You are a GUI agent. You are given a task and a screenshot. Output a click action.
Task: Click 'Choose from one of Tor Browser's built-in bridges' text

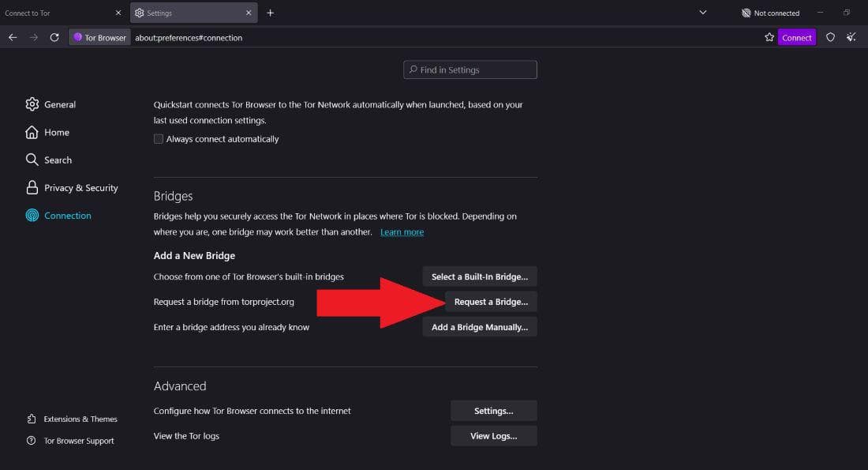[x=248, y=276]
